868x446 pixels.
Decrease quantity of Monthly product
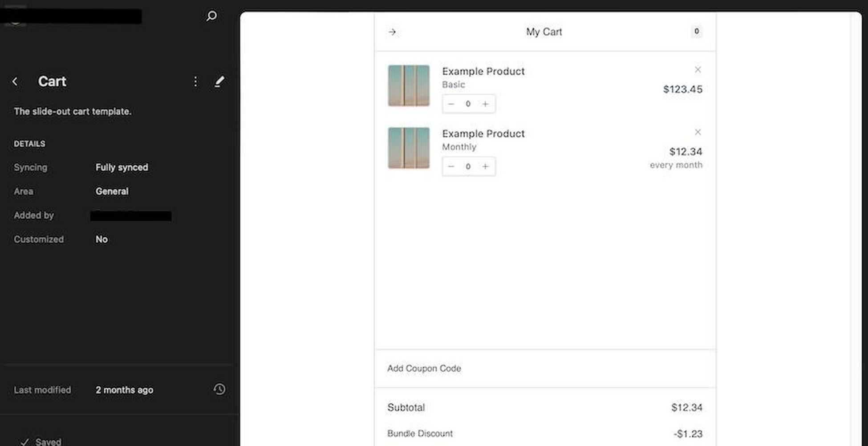click(451, 166)
